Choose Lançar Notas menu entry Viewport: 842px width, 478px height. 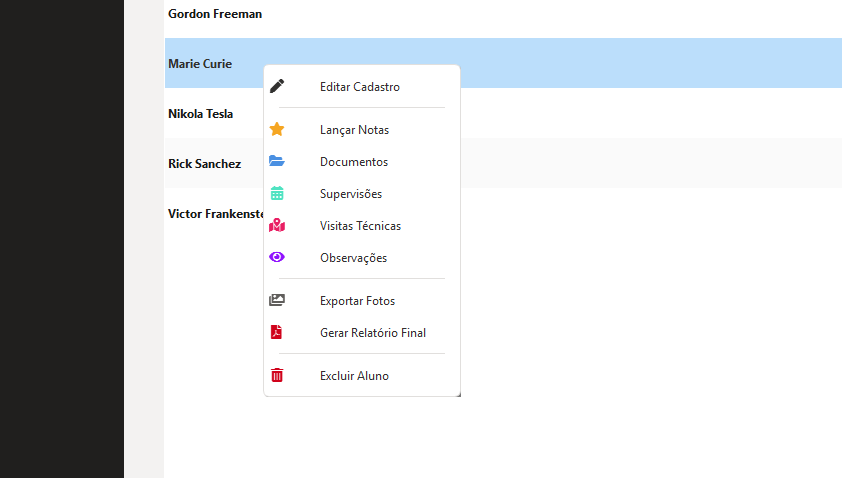(x=354, y=130)
